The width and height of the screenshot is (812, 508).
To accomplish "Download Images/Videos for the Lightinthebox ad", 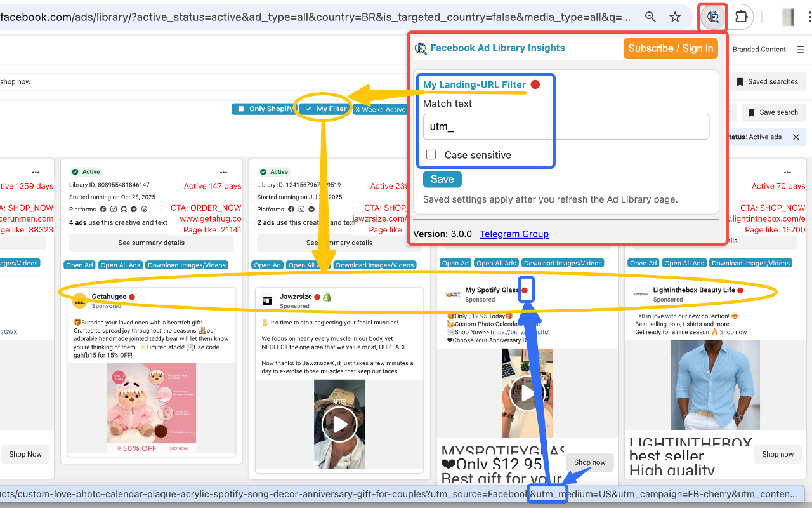I will (x=750, y=263).
